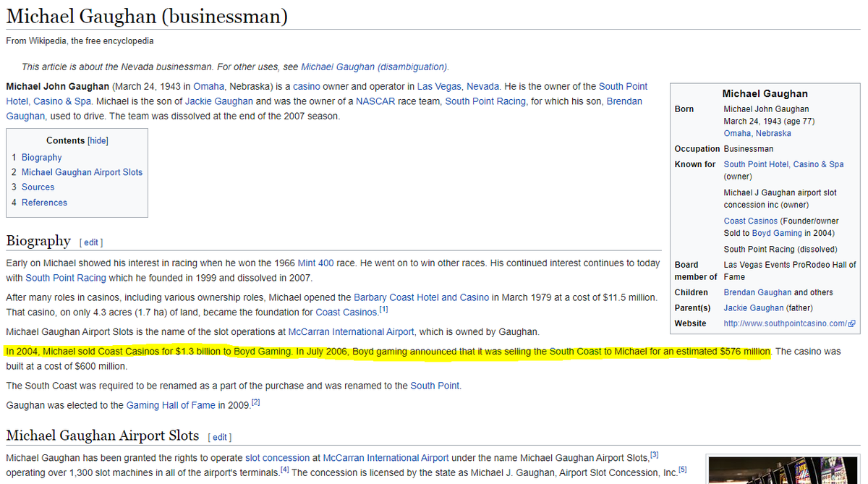Follow the Coast Casinos link in Biography
The height and width of the screenshot is (484, 868).
347,313
